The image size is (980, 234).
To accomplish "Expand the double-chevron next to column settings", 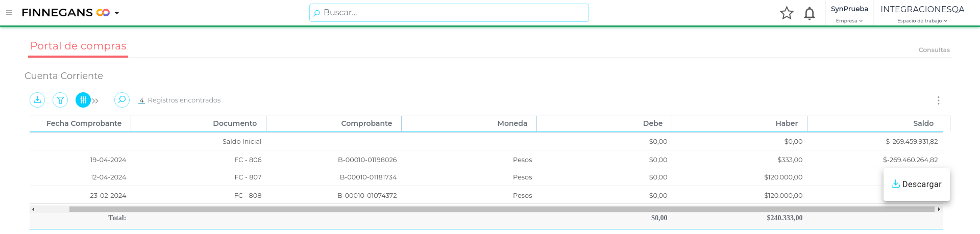I will 95,101.
